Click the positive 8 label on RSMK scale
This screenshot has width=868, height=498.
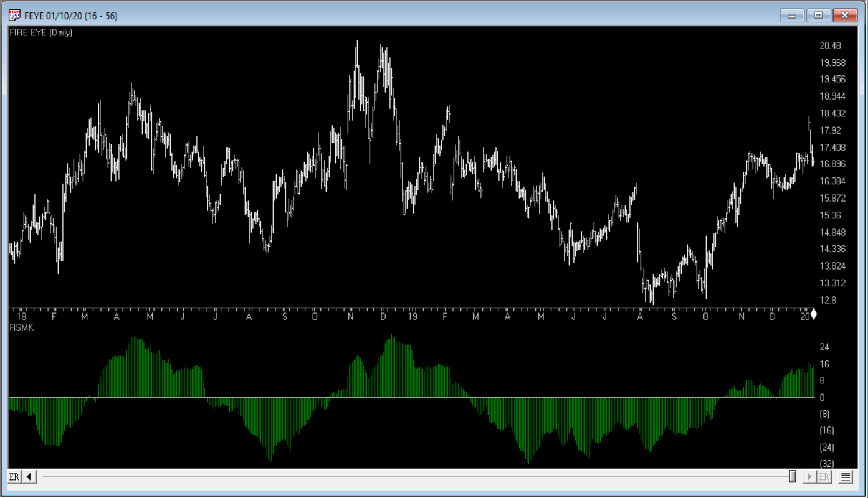(823, 380)
